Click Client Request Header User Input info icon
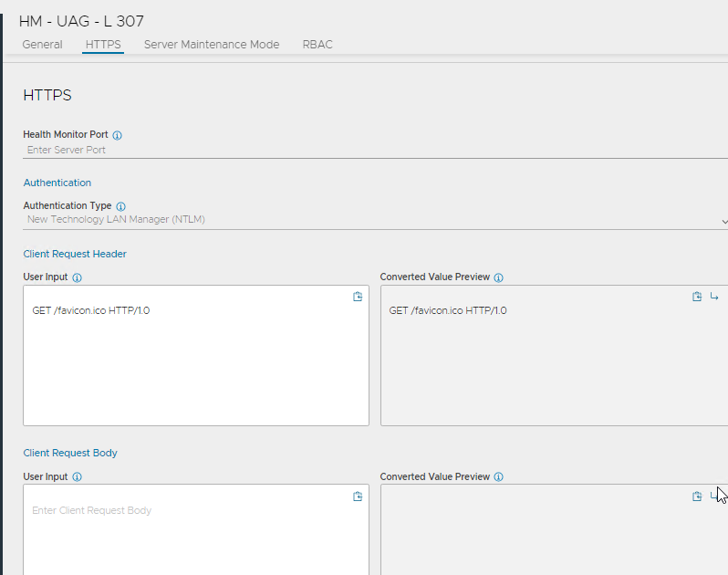The width and height of the screenshot is (728, 575). 77,277
